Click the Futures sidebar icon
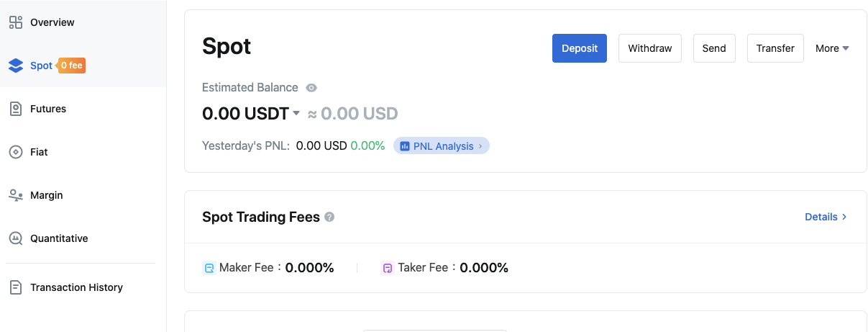 click(16, 109)
